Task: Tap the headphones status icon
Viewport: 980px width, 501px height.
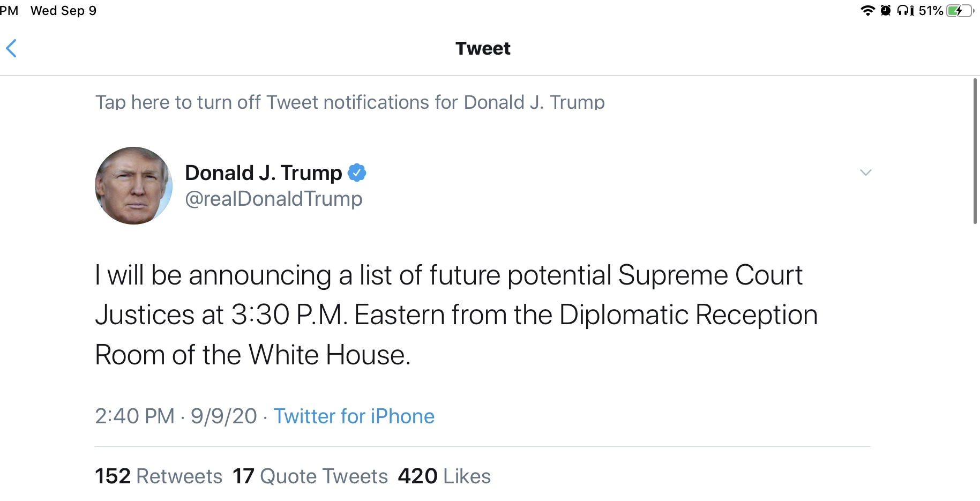Action: coord(906,10)
